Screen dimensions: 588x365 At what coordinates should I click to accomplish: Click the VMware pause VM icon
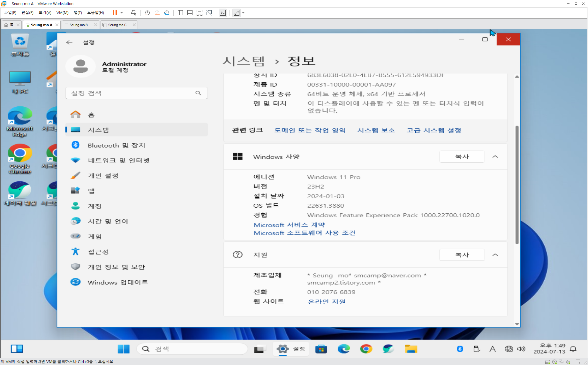[x=115, y=13]
